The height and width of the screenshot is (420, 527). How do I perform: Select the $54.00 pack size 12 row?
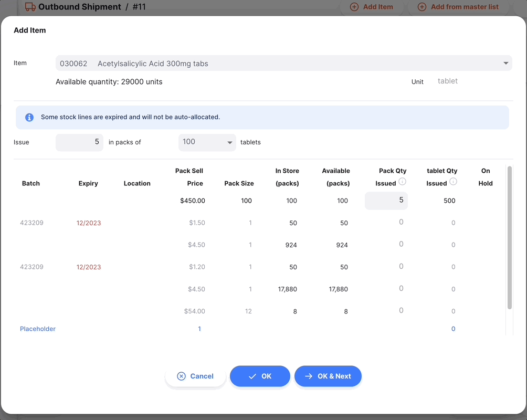[259, 311]
